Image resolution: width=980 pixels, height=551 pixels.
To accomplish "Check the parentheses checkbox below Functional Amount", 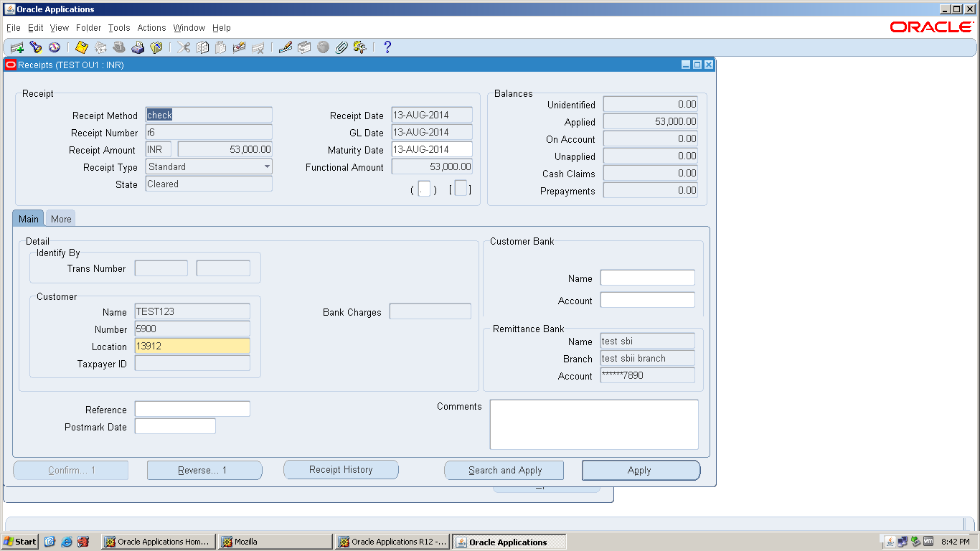I will point(424,188).
